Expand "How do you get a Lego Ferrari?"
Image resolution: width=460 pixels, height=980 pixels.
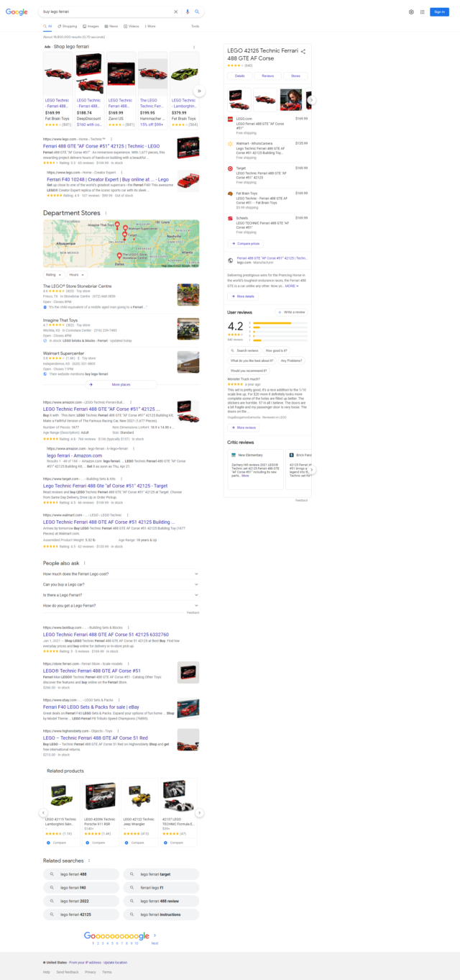pos(121,606)
